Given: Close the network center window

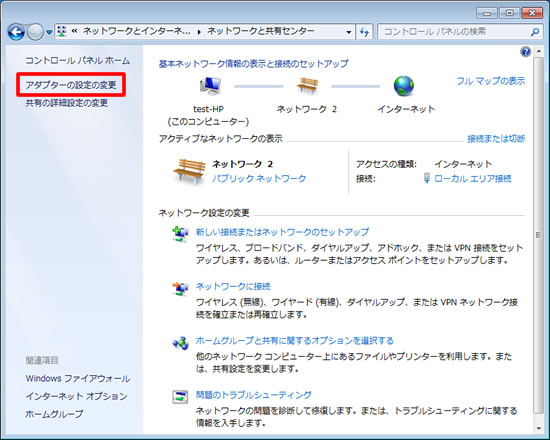Looking at the screenshot, I should coord(532,13).
